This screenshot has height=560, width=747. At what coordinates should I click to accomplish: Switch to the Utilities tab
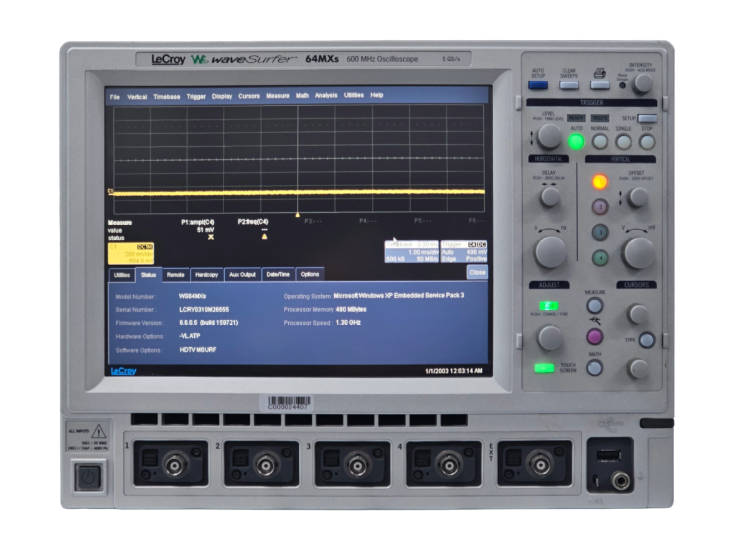coord(122,274)
